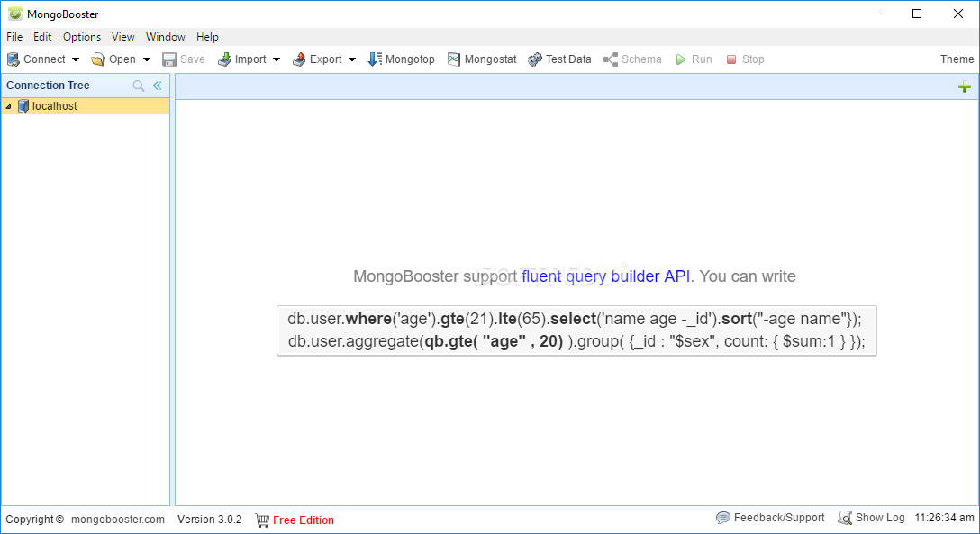The height and width of the screenshot is (534, 980).
Task: Launch the Mongotop tool
Action: pyautogui.click(x=401, y=59)
